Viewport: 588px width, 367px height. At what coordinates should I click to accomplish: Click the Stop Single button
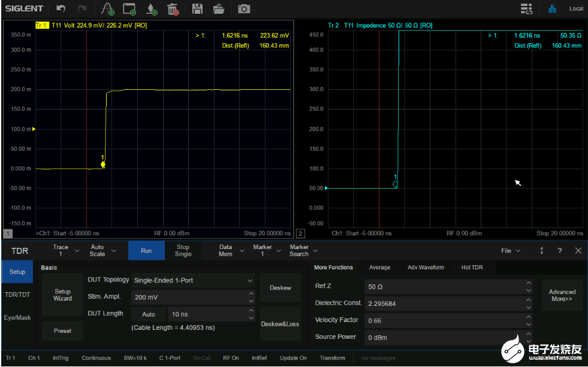point(183,250)
